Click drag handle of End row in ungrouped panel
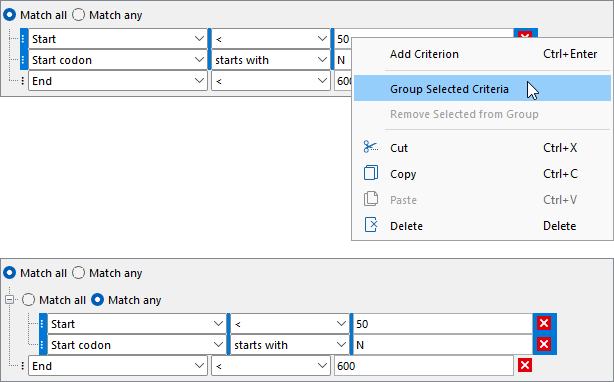Image resolution: width=614 pixels, height=382 pixels. coord(23,81)
